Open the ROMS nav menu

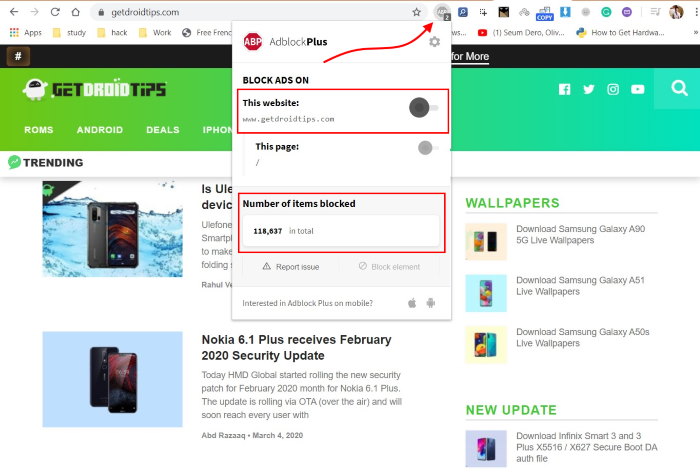(38, 130)
